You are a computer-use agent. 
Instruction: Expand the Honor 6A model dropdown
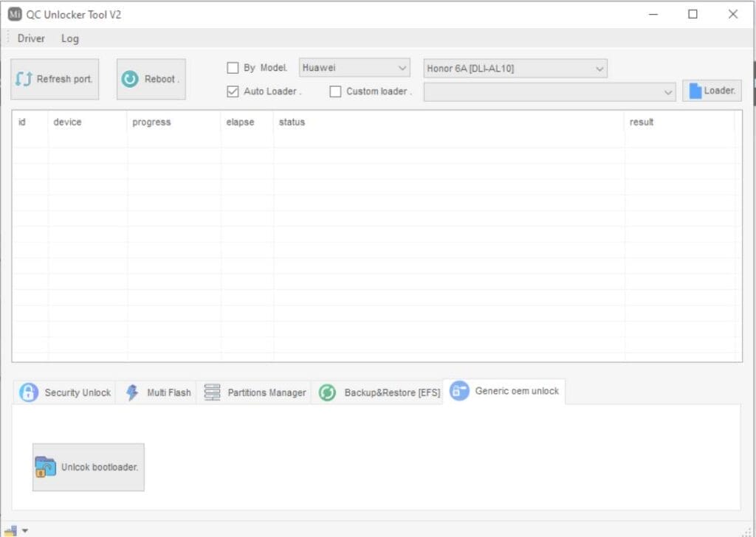point(515,69)
